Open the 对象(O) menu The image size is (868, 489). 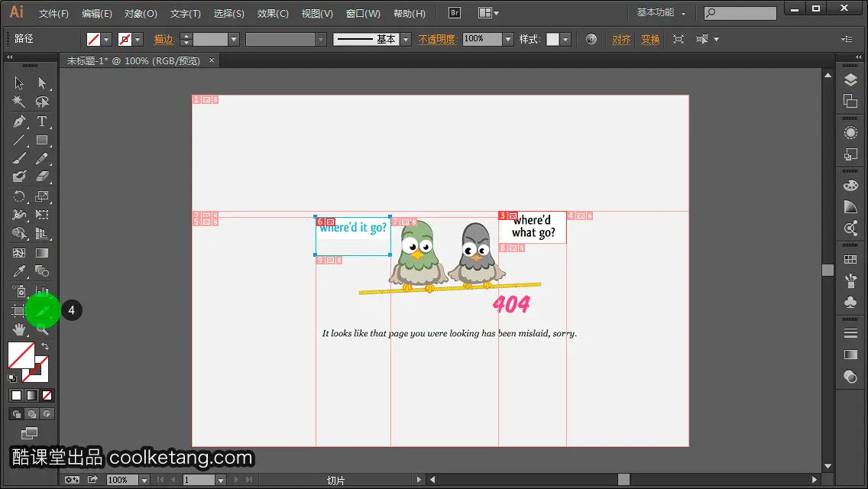click(141, 13)
